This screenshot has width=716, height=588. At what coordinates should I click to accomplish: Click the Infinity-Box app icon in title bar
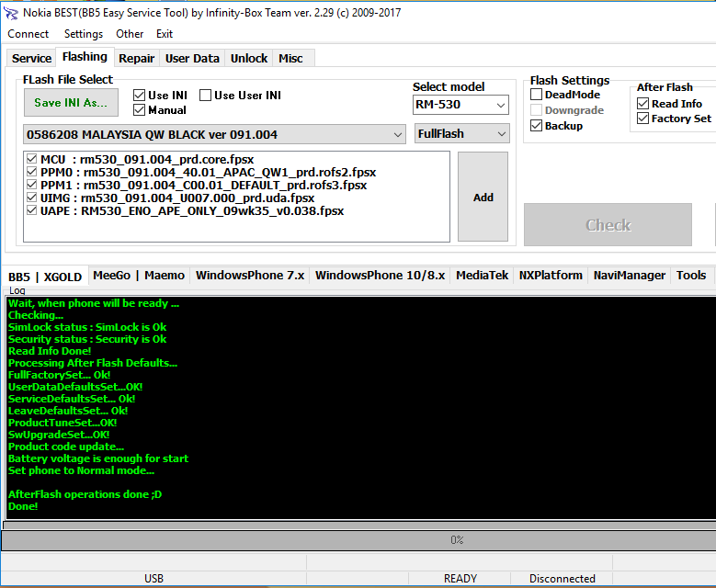[12, 13]
